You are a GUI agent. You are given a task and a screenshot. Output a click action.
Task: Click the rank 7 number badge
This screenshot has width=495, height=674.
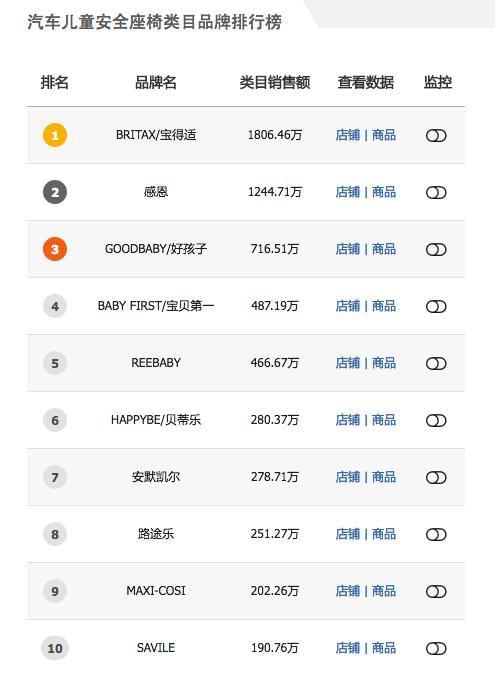point(55,477)
